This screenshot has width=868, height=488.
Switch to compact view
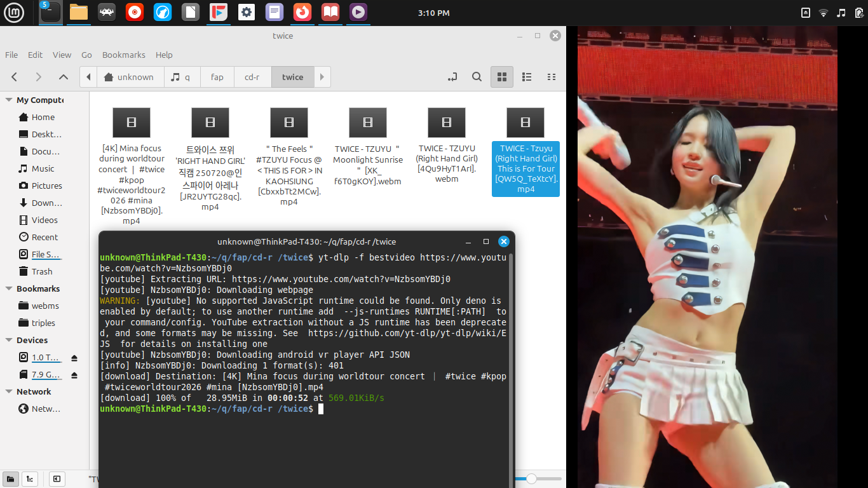coord(552,77)
